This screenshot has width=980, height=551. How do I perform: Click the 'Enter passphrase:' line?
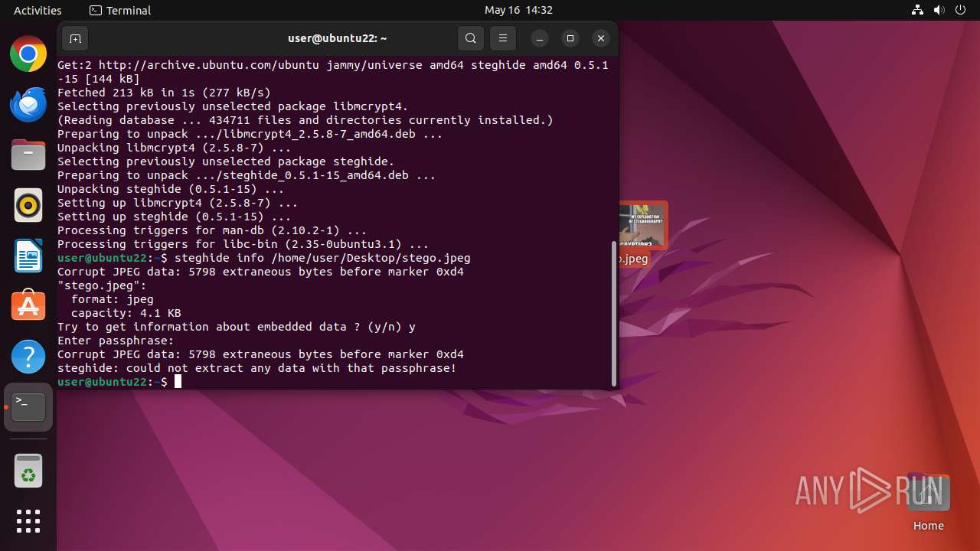pyautogui.click(x=116, y=341)
